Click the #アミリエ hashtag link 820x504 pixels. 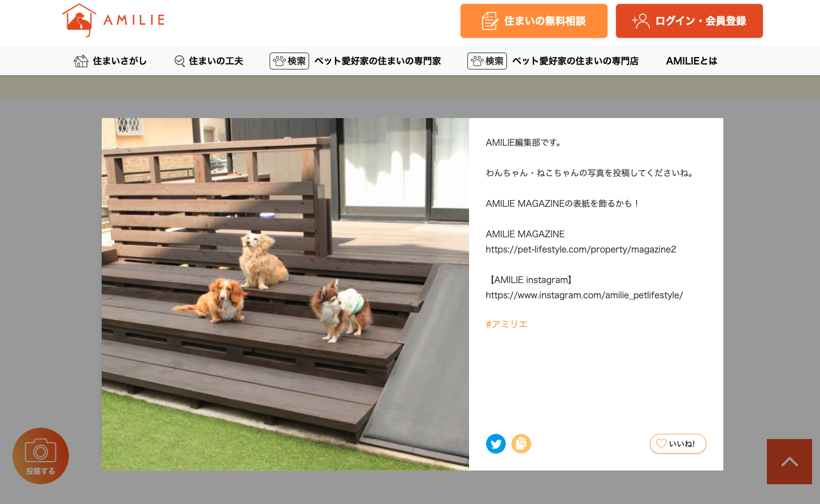click(x=506, y=324)
